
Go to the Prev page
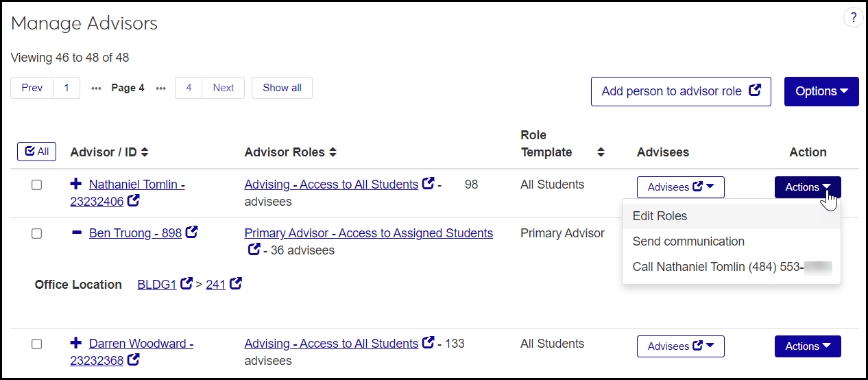32,88
